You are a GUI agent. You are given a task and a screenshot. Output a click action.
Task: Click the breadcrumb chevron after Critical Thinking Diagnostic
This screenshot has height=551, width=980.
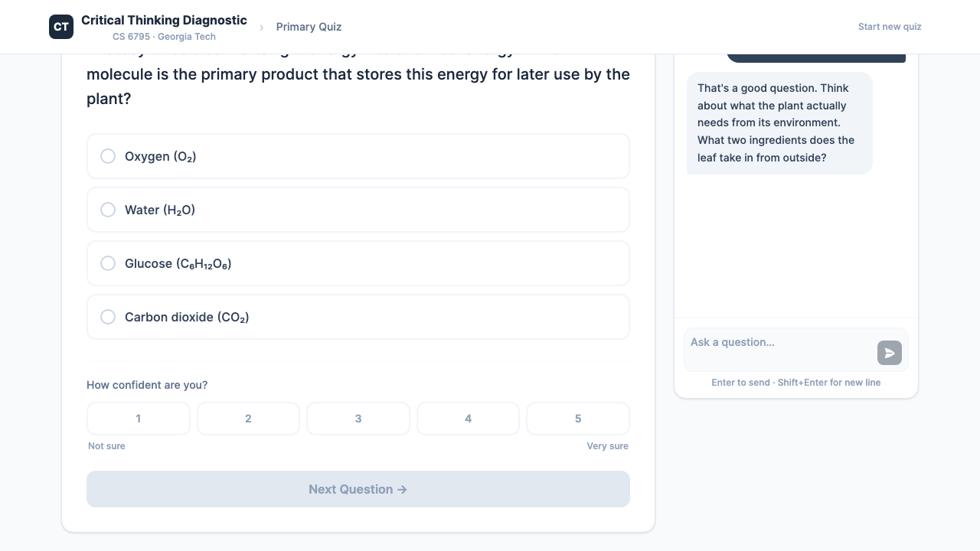point(261,26)
